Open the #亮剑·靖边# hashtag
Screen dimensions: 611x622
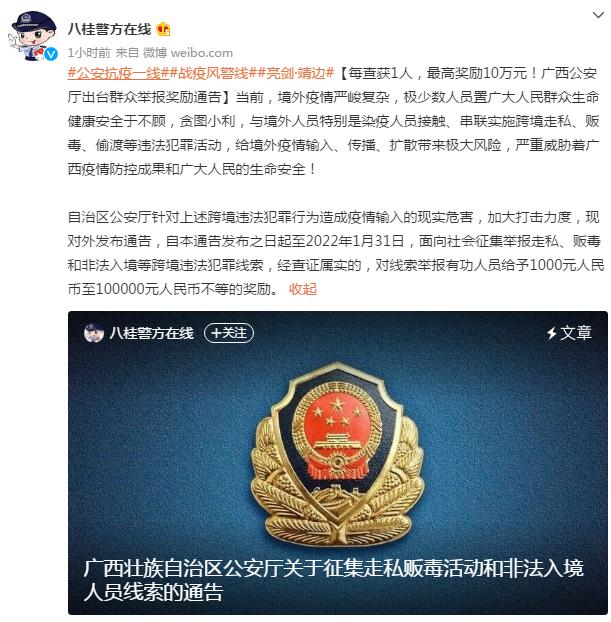(x=296, y=73)
